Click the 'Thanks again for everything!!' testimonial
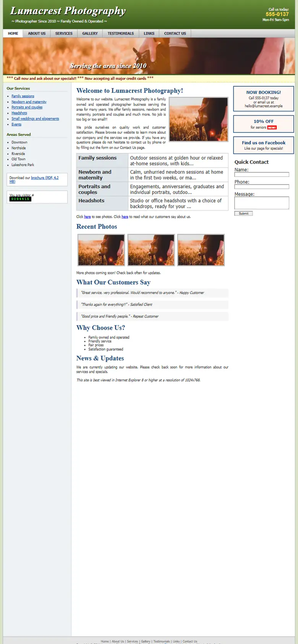The image size is (298, 644). 152,305
